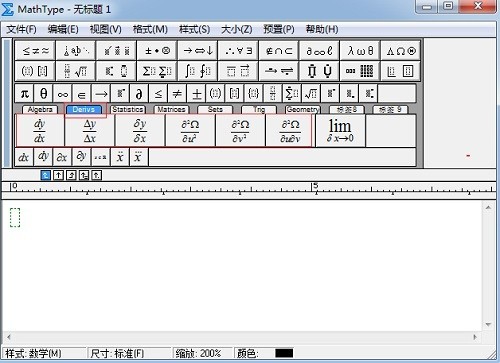Image resolution: width=500 pixels, height=363 pixels.
Task: Switch to the Trig tab
Action: (x=259, y=109)
